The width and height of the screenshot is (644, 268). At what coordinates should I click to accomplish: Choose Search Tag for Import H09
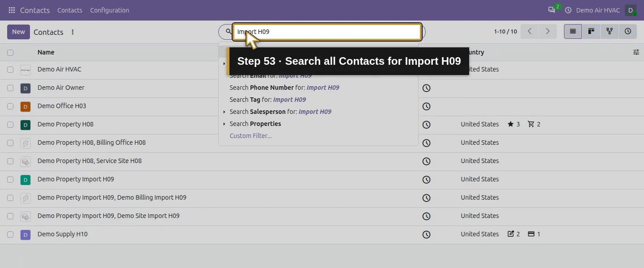click(x=318, y=100)
